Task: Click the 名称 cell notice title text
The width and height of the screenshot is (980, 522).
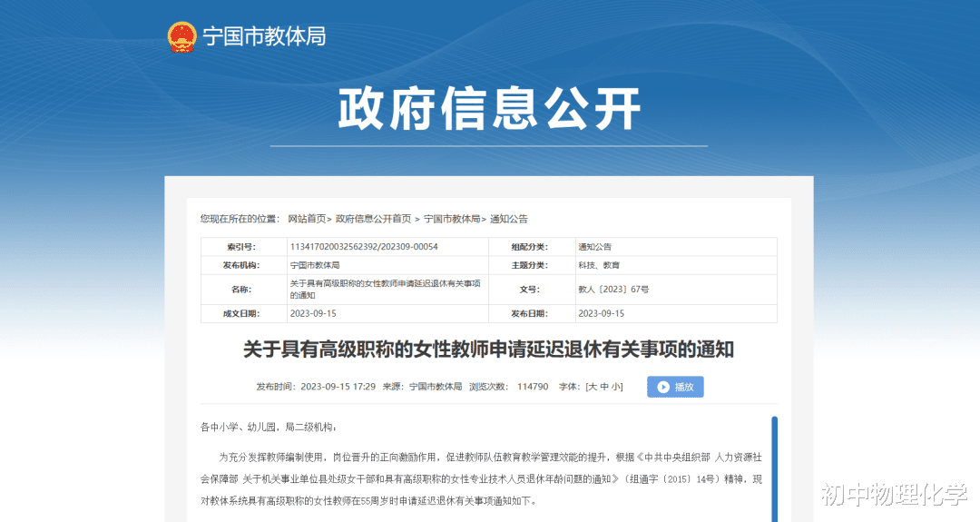Action: click(x=385, y=290)
